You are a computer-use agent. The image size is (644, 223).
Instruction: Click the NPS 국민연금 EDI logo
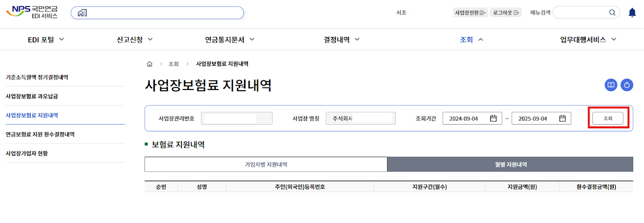32,12
